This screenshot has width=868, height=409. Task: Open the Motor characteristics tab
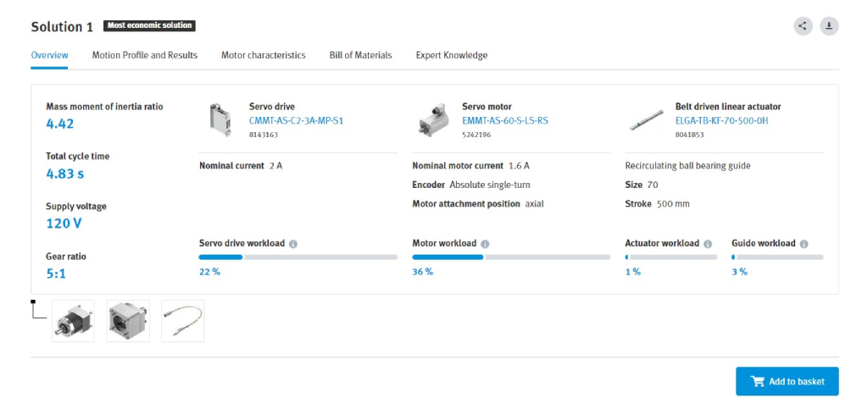pyautogui.click(x=263, y=55)
